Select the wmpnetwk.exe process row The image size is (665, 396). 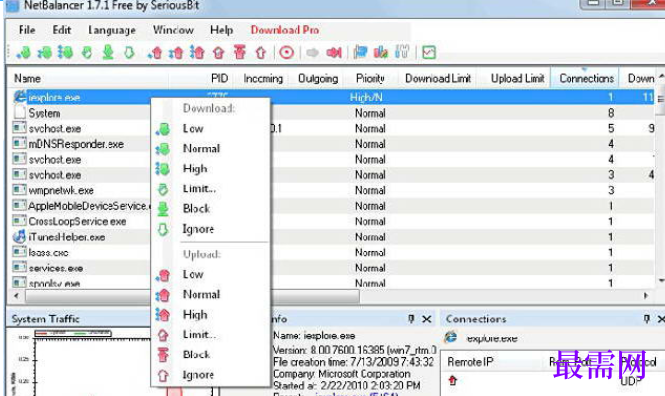click(x=331, y=190)
